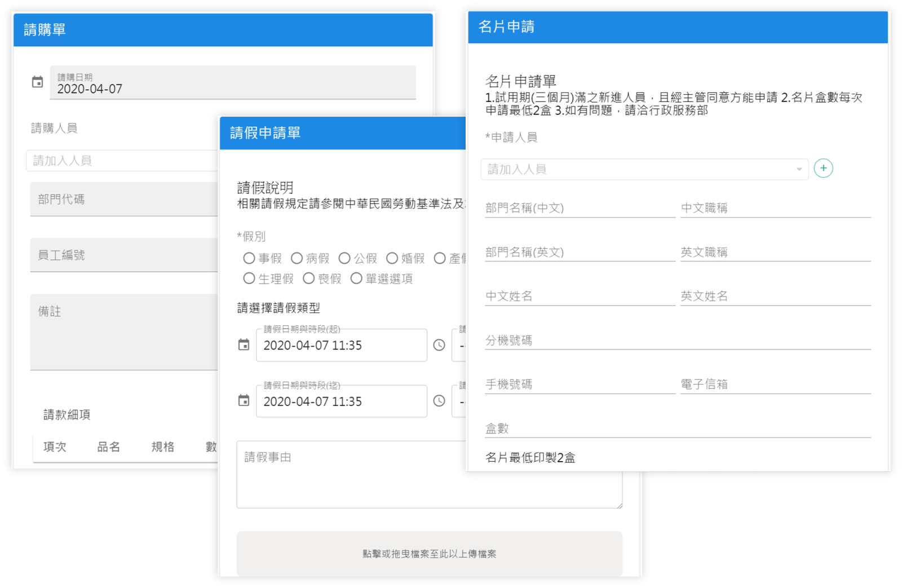Click the 備註 text area
902x588 pixels.
click(124, 332)
